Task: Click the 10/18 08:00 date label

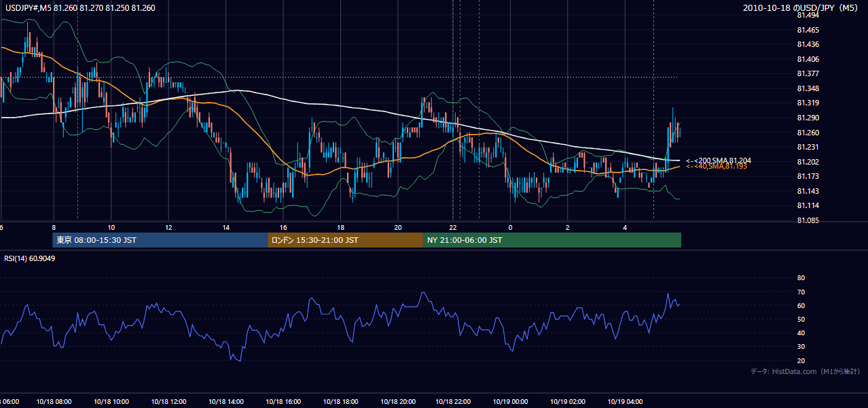Action: (x=54, y=402)
